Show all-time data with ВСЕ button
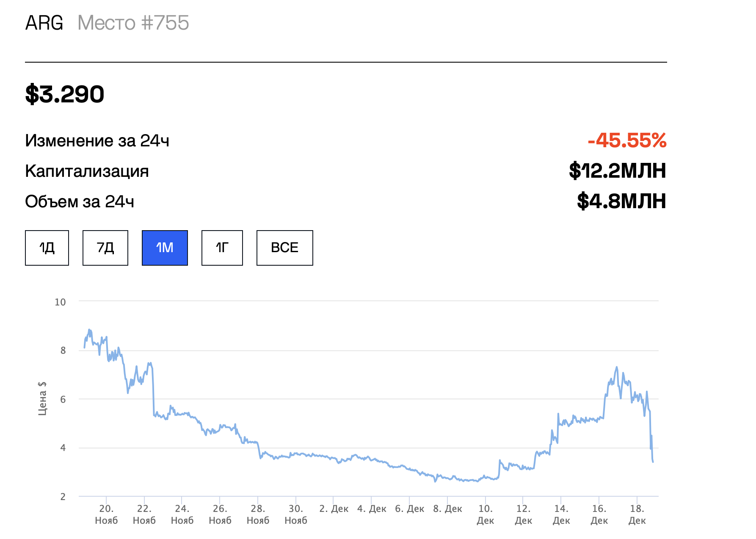 pyautogui.click(x=285, y=248)
